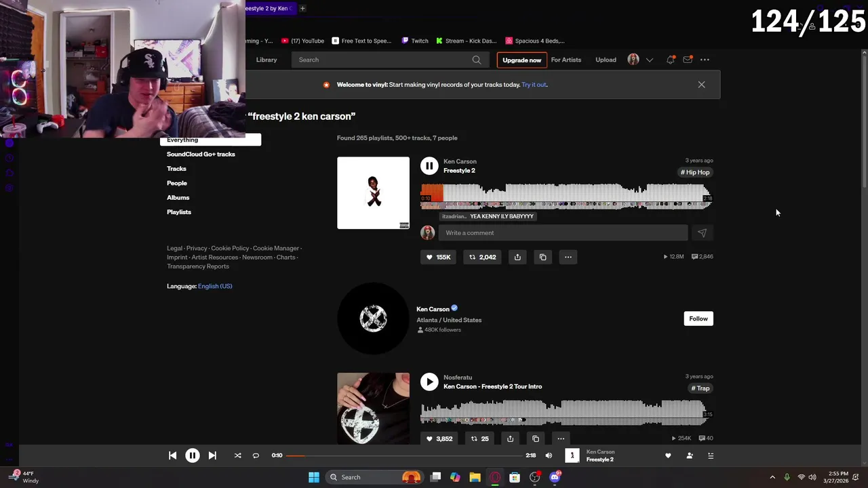Open the (17) YouTube bookmark

coord(303,41)
